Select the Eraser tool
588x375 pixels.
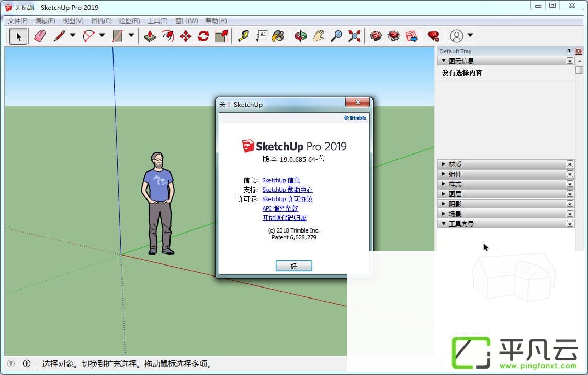[x=40, y=37]
